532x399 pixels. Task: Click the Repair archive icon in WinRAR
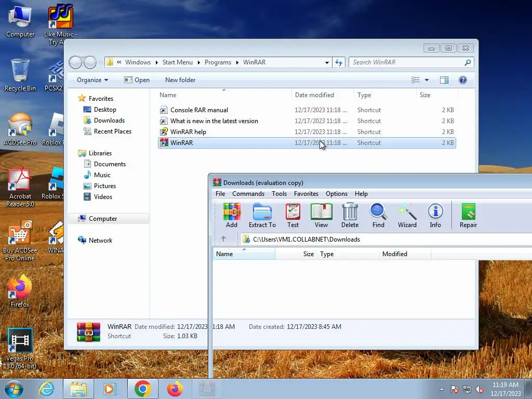tap(468, 215)
